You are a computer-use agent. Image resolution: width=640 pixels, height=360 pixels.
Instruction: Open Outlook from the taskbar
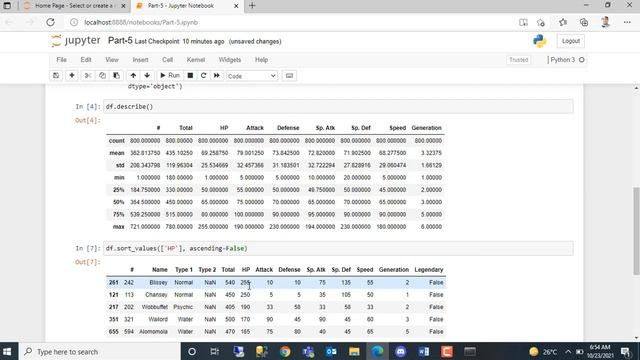click(331, 351)
